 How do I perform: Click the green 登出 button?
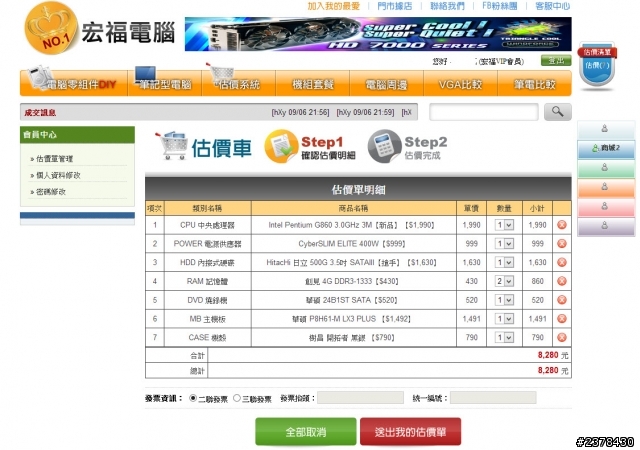(556, 60)
